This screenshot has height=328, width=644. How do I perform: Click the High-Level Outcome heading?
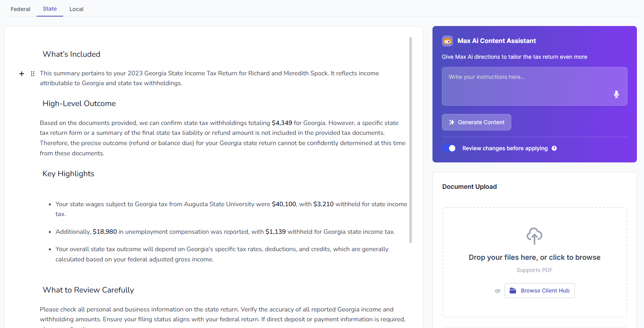click(79, 104)
